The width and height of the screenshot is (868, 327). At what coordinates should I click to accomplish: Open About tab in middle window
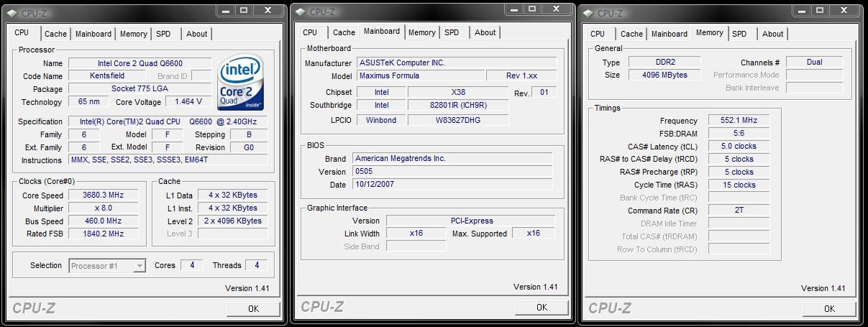(x=485, y=32)
